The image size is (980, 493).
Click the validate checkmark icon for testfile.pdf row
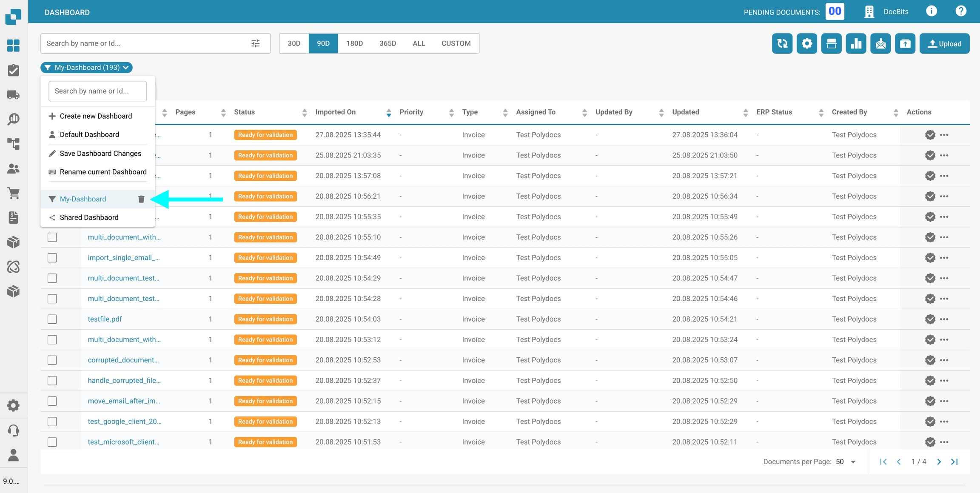pos(930,319)
